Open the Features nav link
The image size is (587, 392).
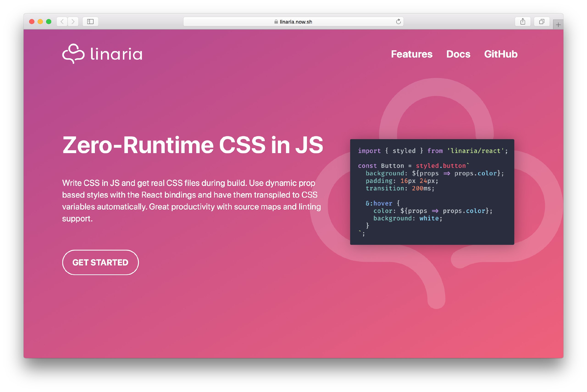412,54
